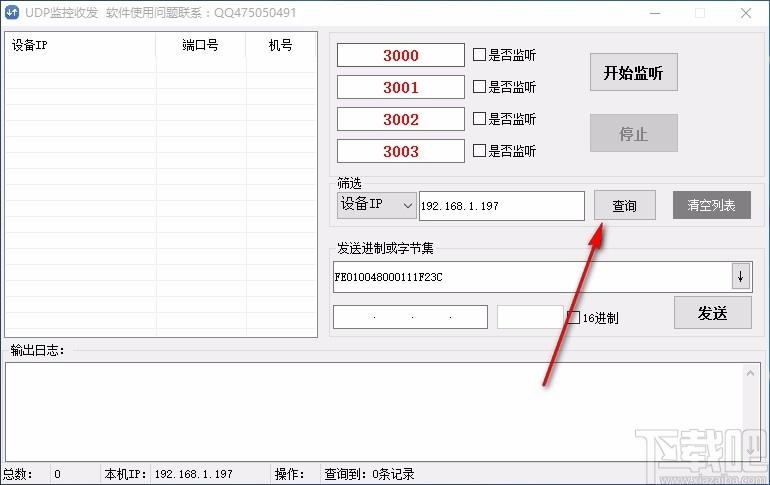Select the 端口号 column header
Viewport: 770px width, 485px height.
pos(200,46)
